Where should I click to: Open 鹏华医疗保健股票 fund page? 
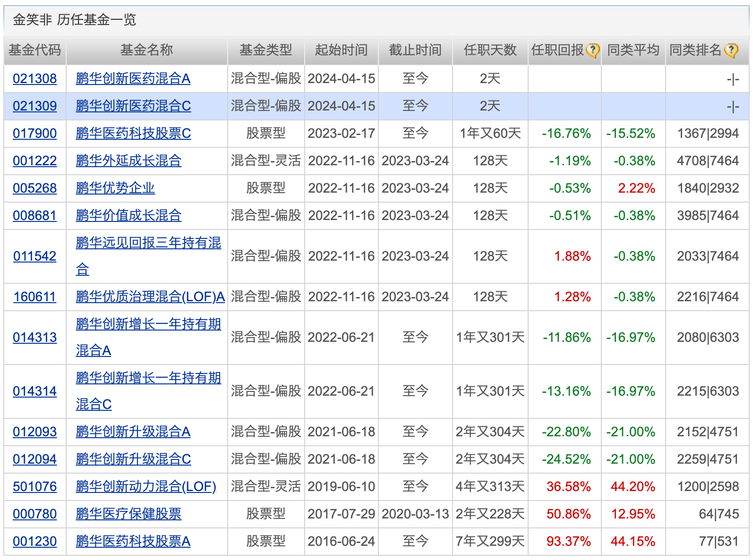tap(128, 514)
